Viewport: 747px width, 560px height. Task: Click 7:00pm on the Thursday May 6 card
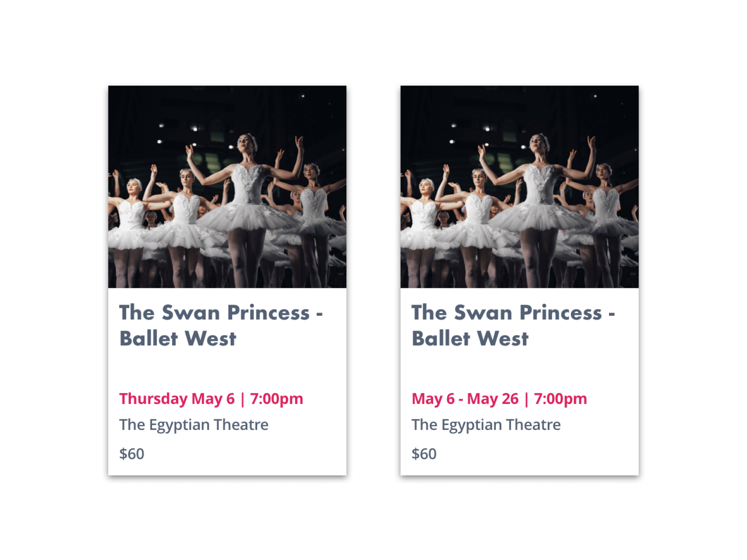point(276,399)
